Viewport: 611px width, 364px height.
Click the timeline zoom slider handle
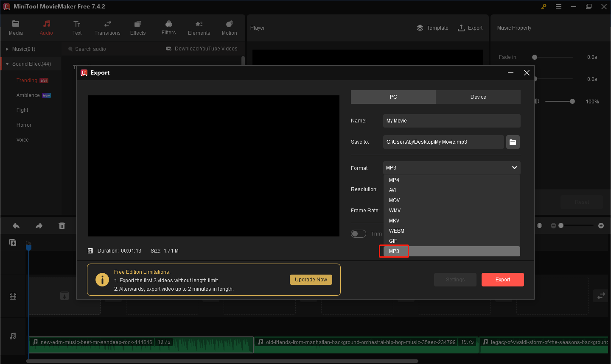pos(561,226)
